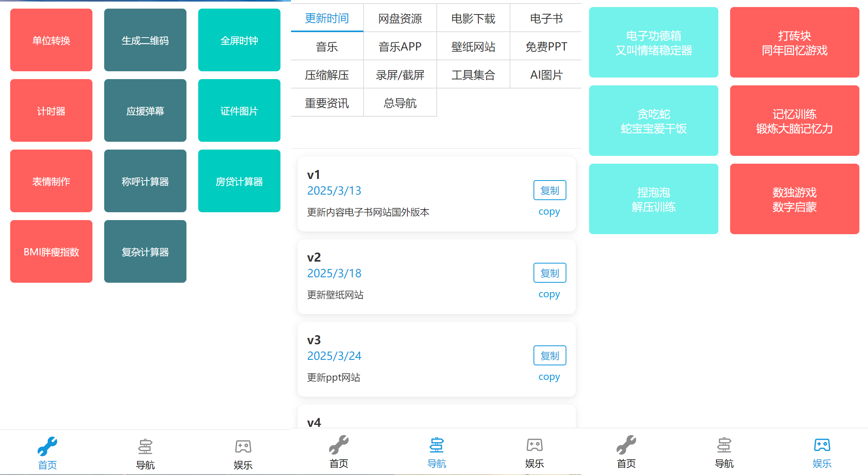The image size is (868, 475).
Task: Open the 壁纸网站 category tab
Action: point(473,47)
